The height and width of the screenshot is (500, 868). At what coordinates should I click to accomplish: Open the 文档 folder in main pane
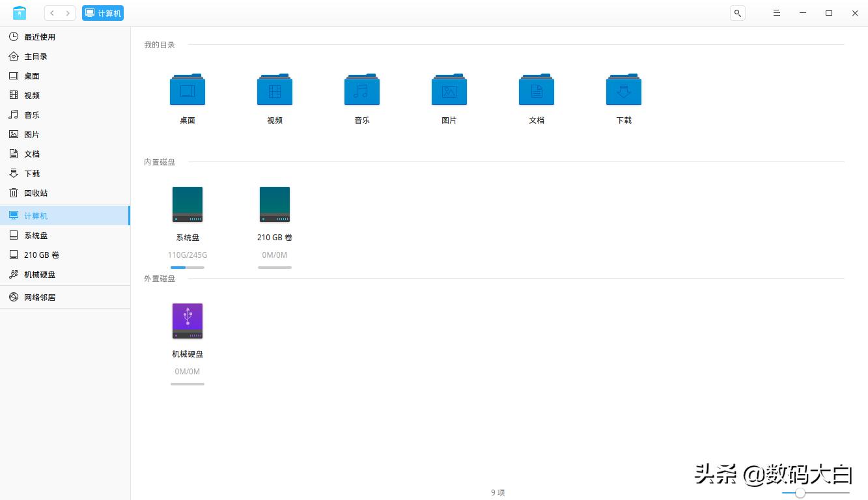click(x=537, y=90)
